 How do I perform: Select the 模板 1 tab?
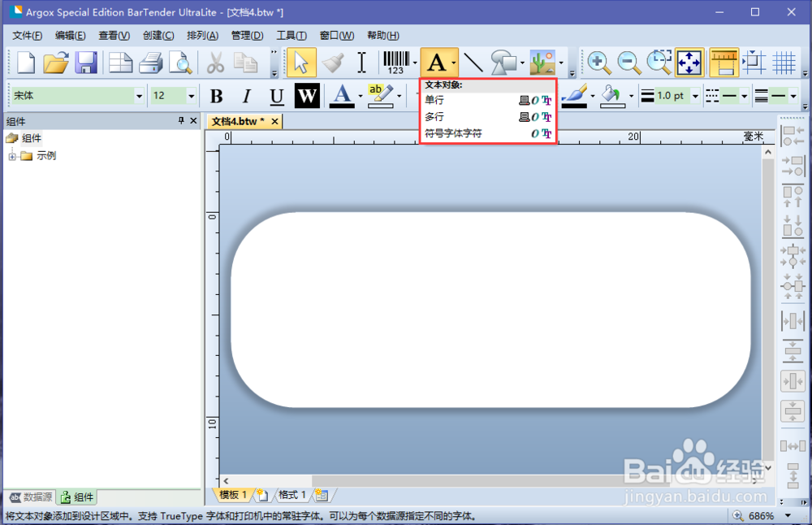[x=232, y=495]
